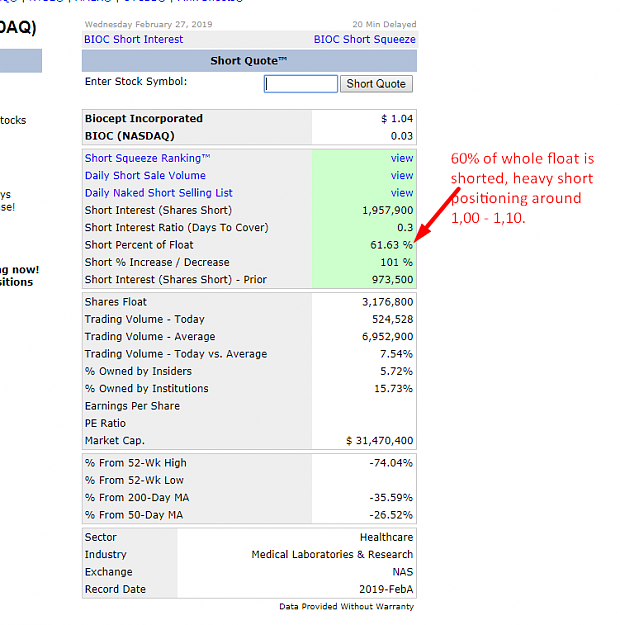The width and height of the screenshot is (620, 625).
Task: Select the % Owned by Insiders value 5.72%
Action: coord(396,371)
